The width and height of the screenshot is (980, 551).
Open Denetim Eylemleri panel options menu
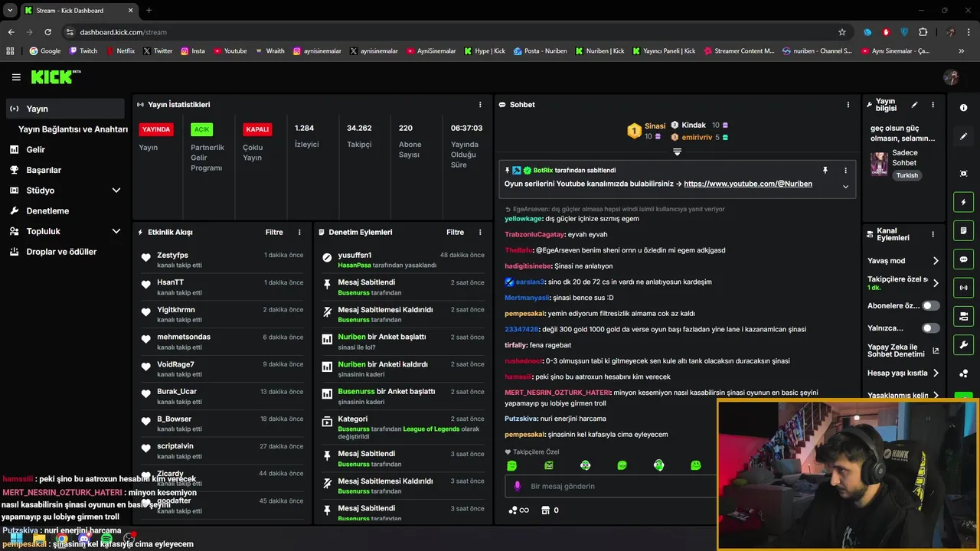pos(480,232)
